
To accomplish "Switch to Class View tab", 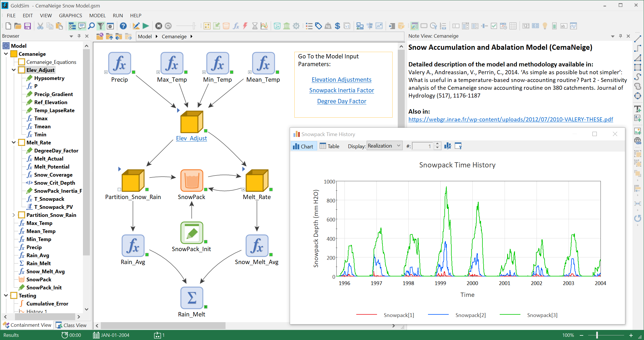I will point(71,325).
